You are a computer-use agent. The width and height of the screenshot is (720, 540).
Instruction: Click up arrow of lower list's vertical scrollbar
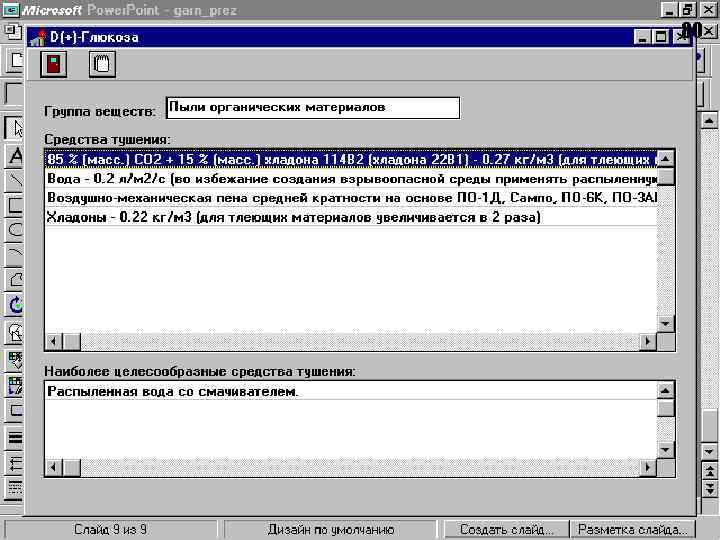pos(665,391)
